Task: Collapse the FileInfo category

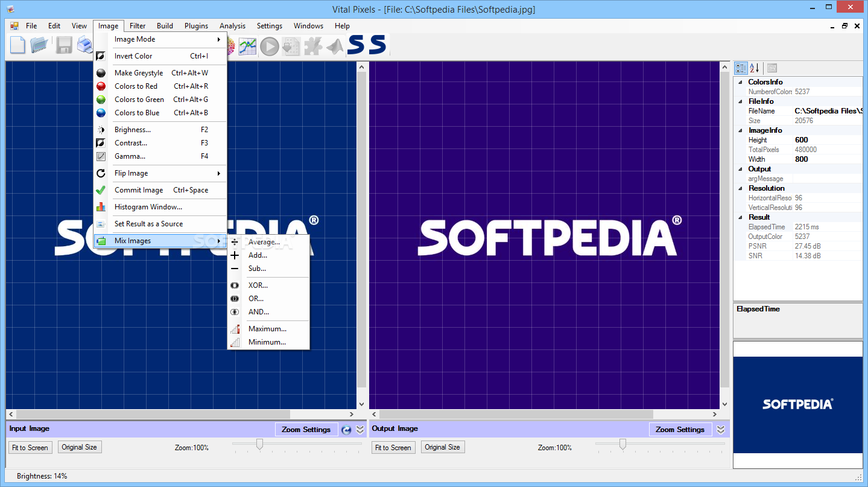Action: [x=741, y=101]
